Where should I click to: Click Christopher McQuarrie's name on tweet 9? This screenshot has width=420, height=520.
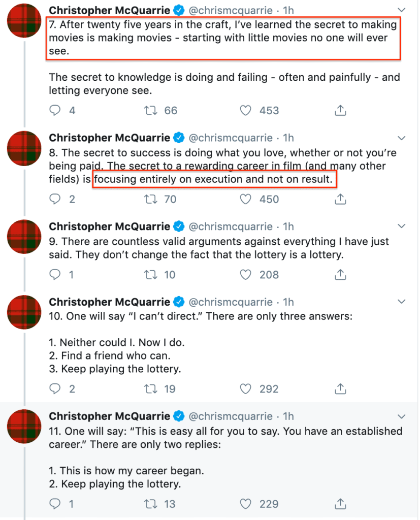111,226
